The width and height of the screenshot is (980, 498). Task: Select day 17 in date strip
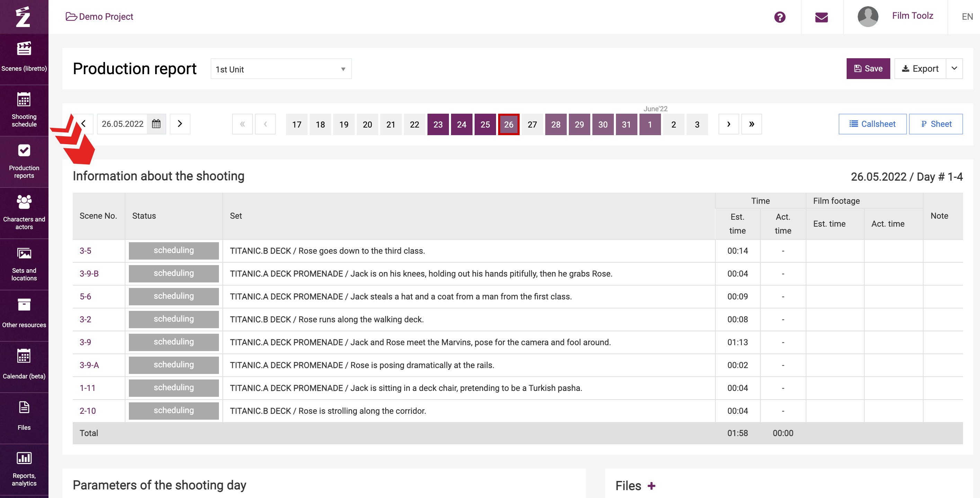(x=297, y=124)
